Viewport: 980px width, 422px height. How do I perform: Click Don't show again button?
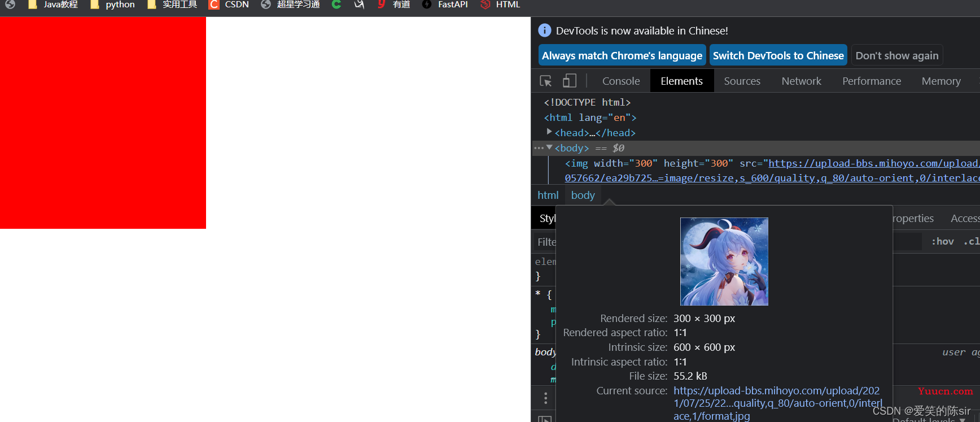pos(896,55)
